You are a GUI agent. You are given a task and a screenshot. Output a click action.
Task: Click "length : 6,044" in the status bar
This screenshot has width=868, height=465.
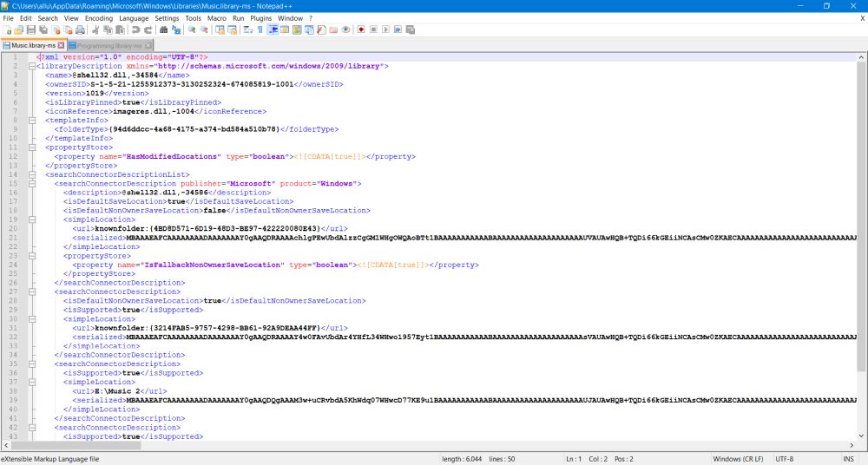[x=462, y=459]
